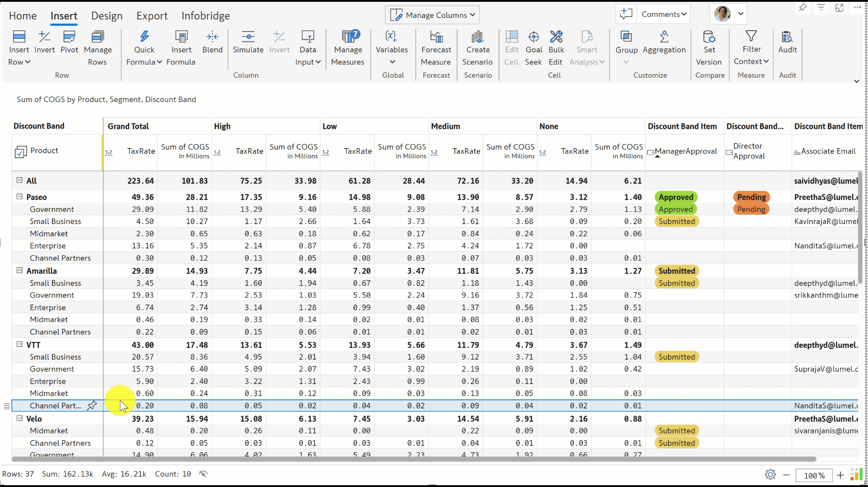
Task: Collapse the Paseo row group
Action: [x=19, y=197]
